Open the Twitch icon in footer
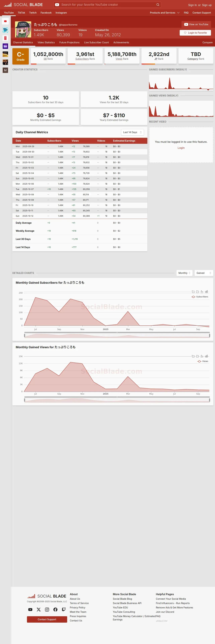Screen dimensions: 215x644 [x=64, y=610]
